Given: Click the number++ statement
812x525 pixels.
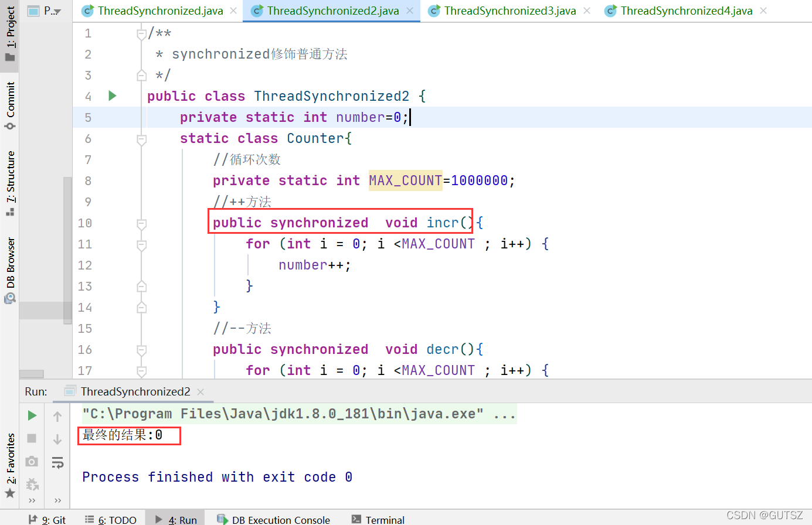Looking at the screenshot, I should pos(315,265).
